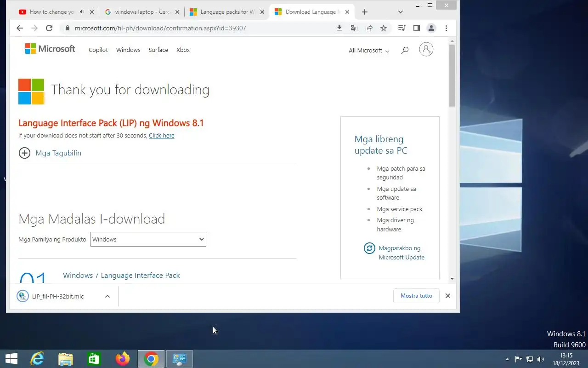Screen dimensions: 588x368
Task: Click Magpatakbo ng Microsoft Update link
Action: [x=401, y=253]
